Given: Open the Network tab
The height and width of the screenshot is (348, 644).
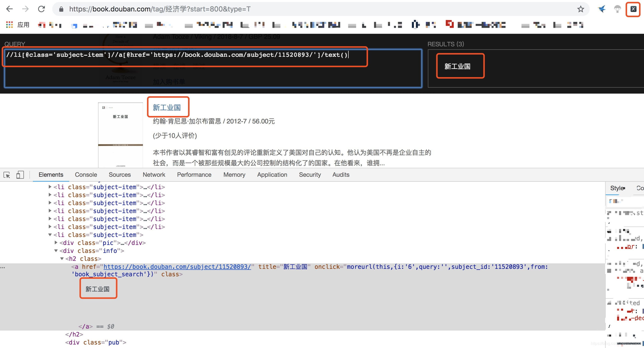Looking at the screenshot, I should click(x=154, y=175).
